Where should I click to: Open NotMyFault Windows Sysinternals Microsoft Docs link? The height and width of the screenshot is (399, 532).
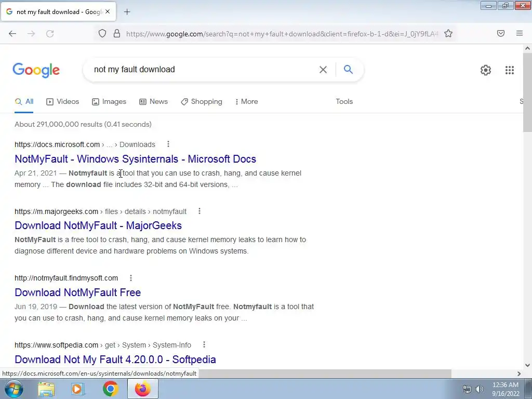136,159
